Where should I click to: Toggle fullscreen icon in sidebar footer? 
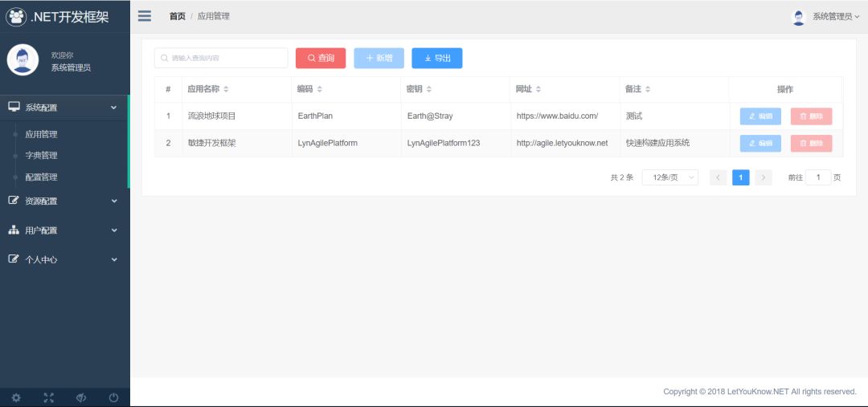point(49,397)
